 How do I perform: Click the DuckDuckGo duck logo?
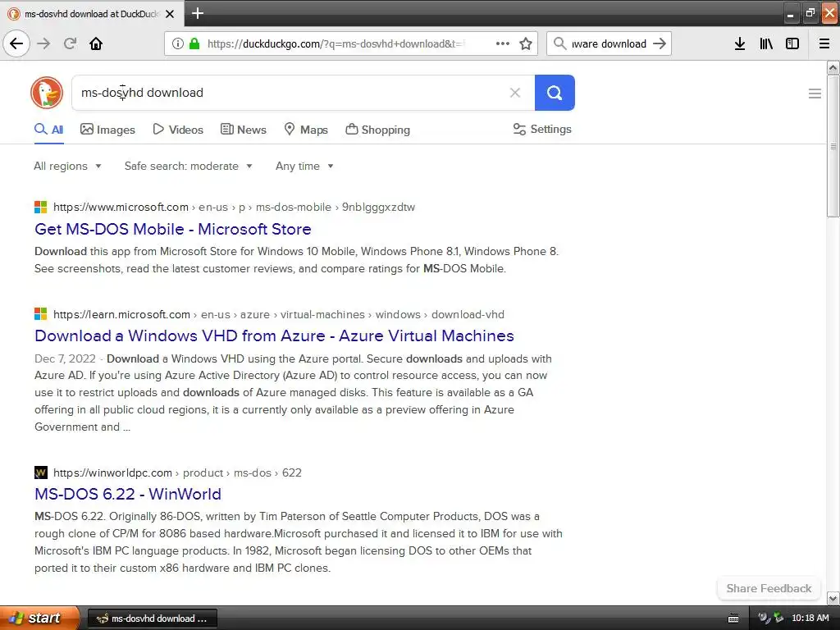click(47, 92)
